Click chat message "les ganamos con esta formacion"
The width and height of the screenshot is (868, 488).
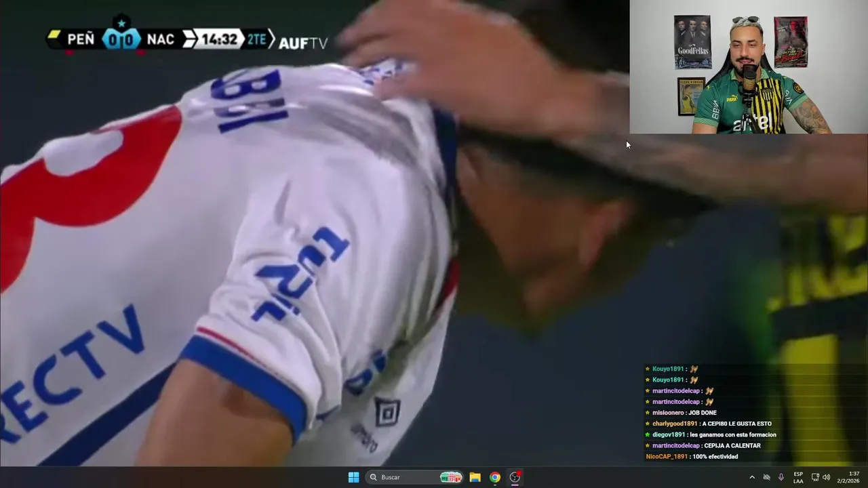[x=732, y=434]
